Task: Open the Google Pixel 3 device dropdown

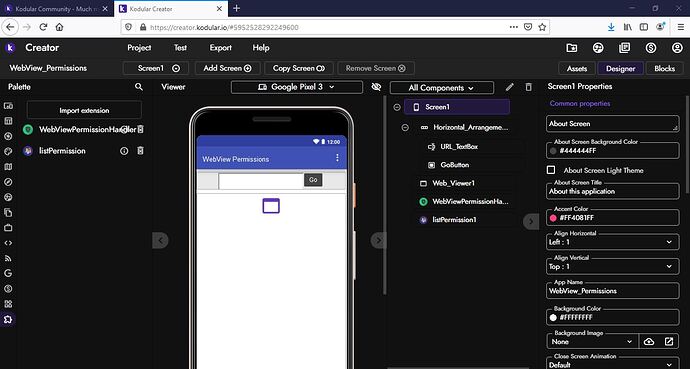Action: click(297, 87)
